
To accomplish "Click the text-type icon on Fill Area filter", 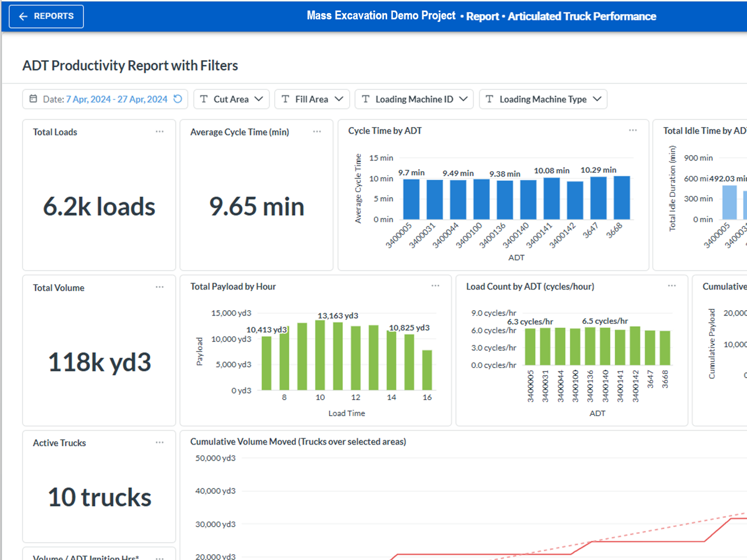I will coord(285,99).
